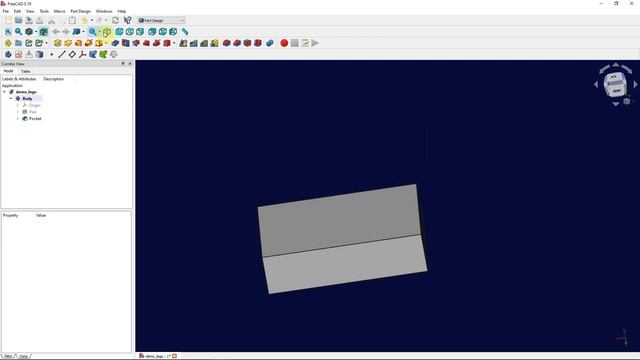Open the Edit menu
The image size is (640, 360).
[17, 11]
